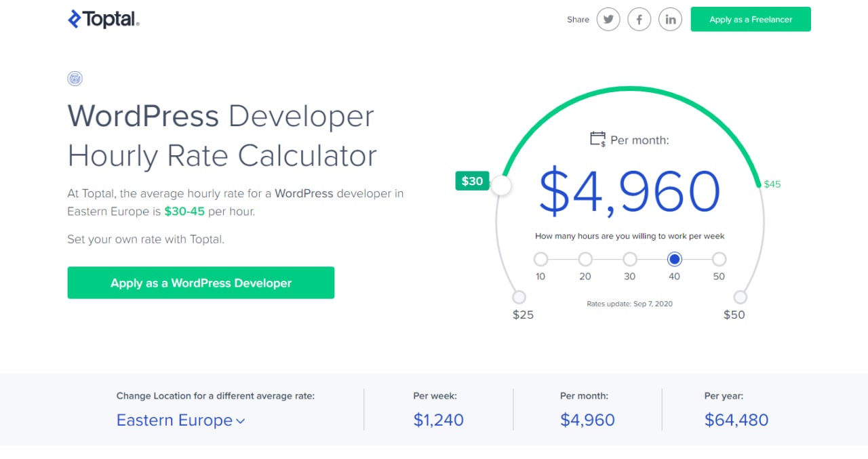Click the $64,480 per year value
868x459 pixels.
pyautogui.click(x=736, y=420)
